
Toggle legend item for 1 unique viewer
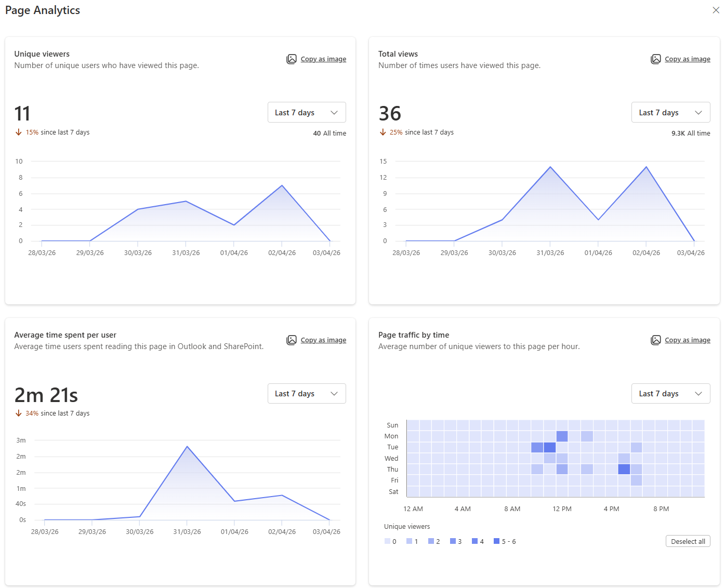click(x=412, y=541)
